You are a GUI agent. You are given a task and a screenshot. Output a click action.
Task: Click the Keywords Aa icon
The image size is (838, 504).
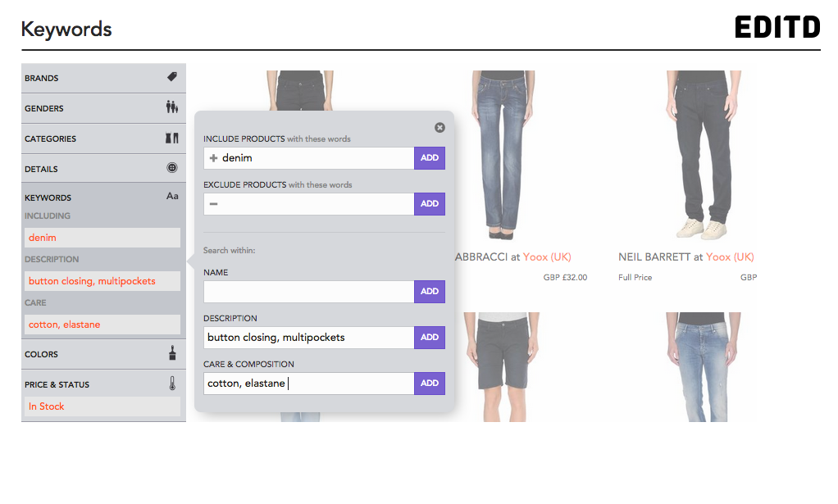pyautogui.click(x=172, y=196)
